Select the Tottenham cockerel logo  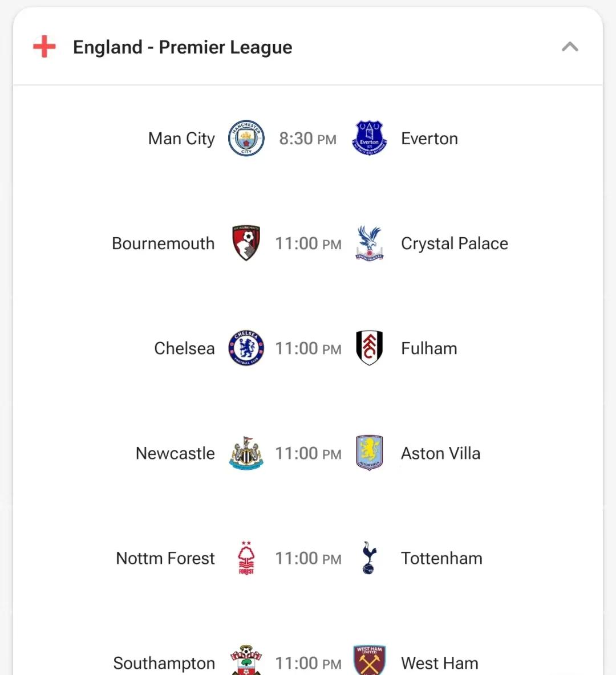coord(369,558)
